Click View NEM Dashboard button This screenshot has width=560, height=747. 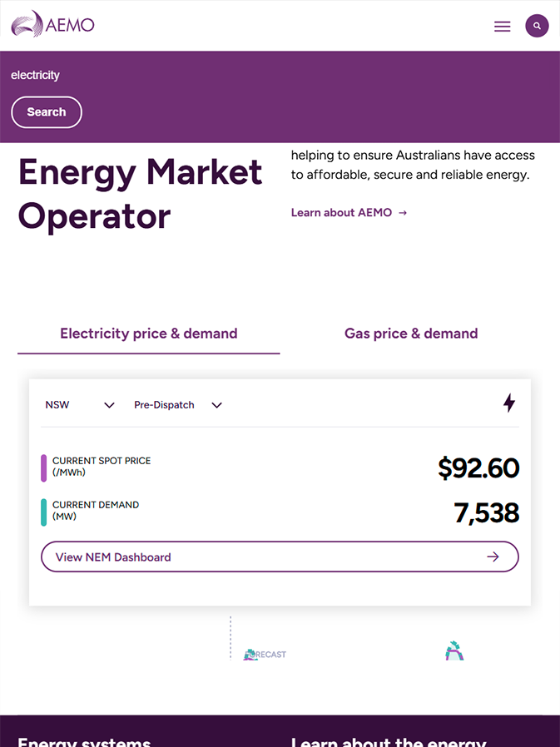click(280, 557)
